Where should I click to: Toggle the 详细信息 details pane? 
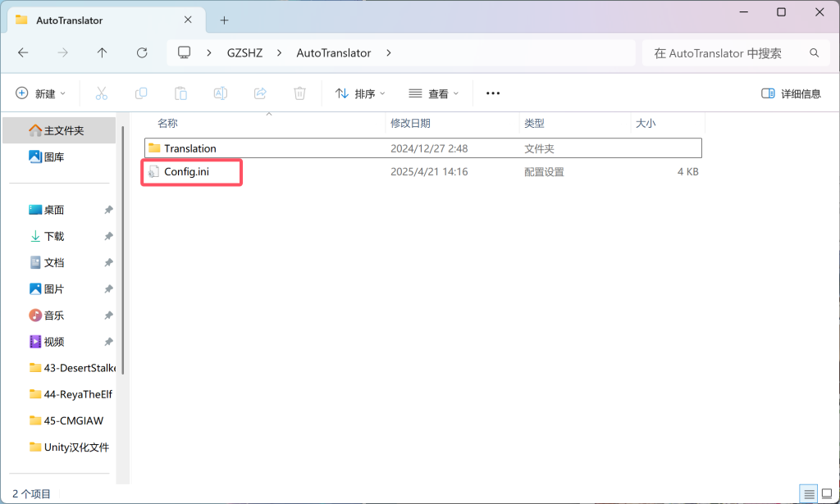791,93
